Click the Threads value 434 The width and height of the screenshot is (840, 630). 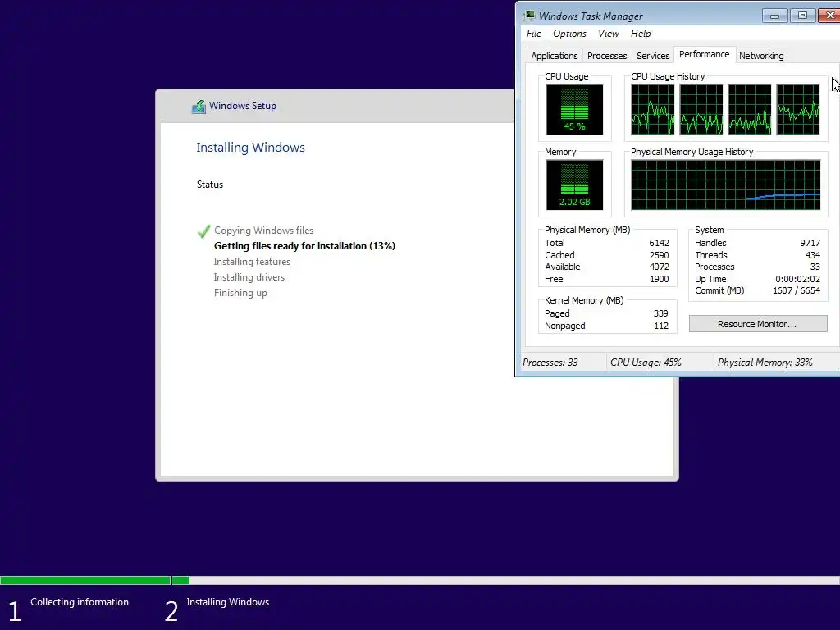pyautogui.click(x=813, y=255)
